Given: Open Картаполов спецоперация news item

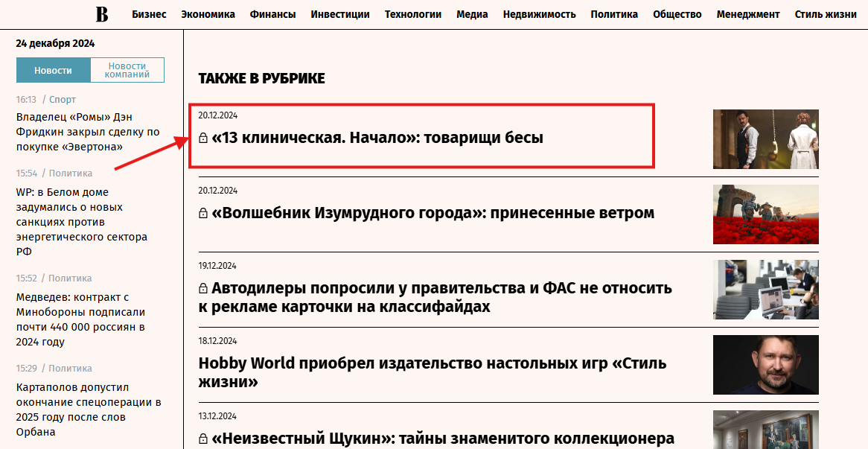Looking at the screenshot, I should coord(89,410).
